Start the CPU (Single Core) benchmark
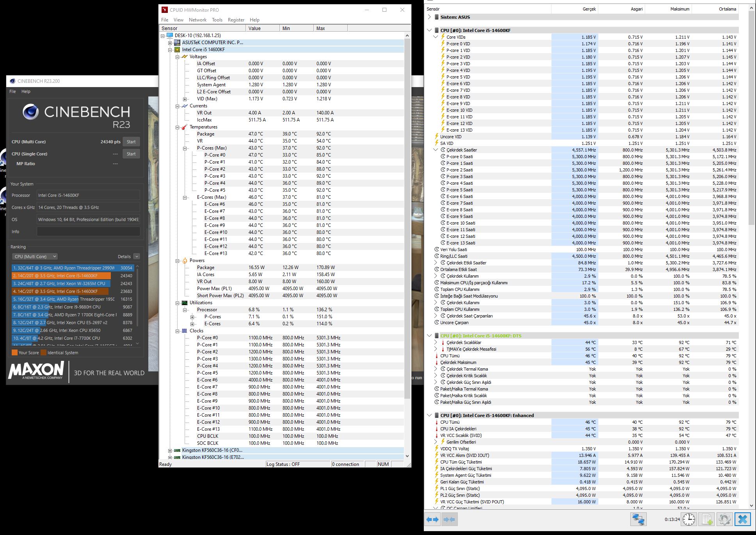The height and width of the screenshot is (535, 756). (x=131, y=154)
